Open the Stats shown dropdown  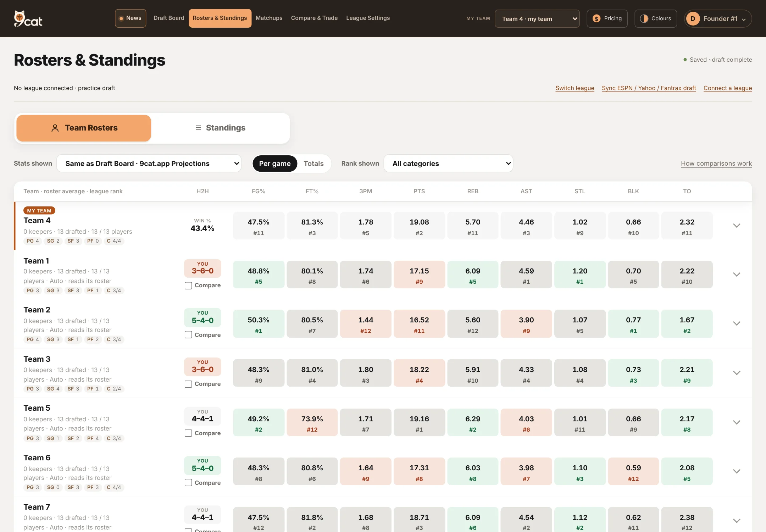(149, 164)
